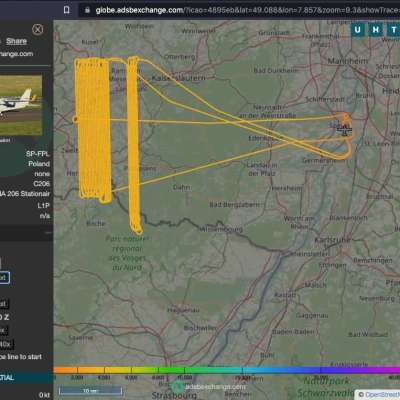Click Wissembourg label on map
Viewport: 400px width, 400px height.
[221, 229]
